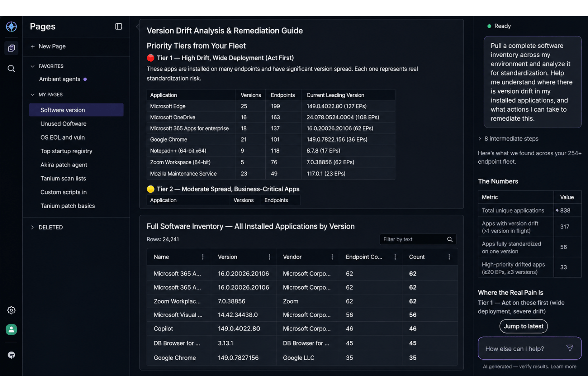The width and height of the screenshot is (588, 392).
Task: Open the settings gear icon
Action: (x=11, y=310)
